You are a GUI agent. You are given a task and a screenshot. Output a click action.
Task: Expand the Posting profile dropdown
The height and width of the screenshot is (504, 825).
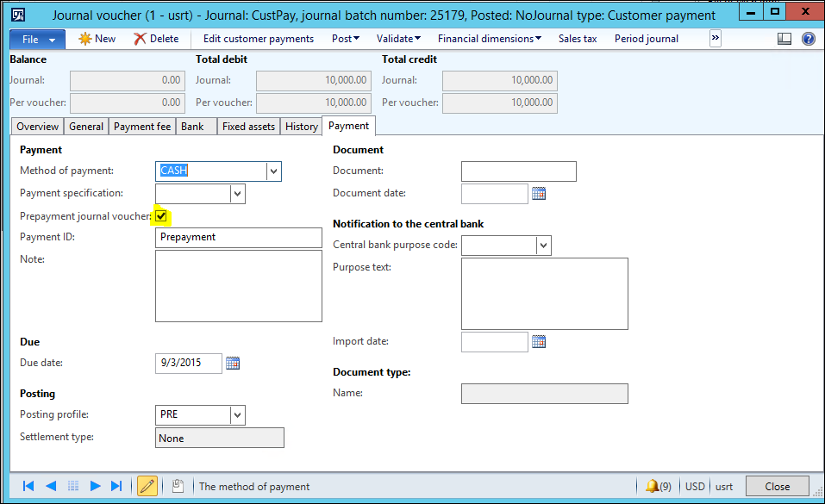[237, 415]
